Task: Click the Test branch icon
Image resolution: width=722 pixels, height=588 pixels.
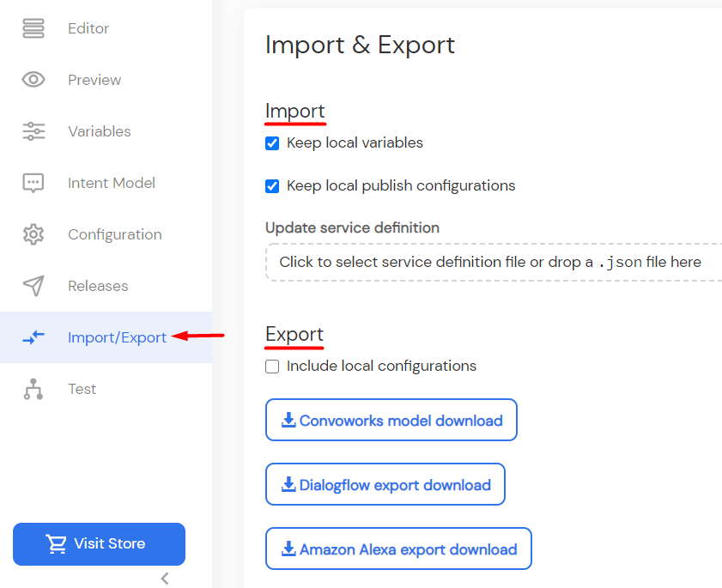Action: (33, 389)
